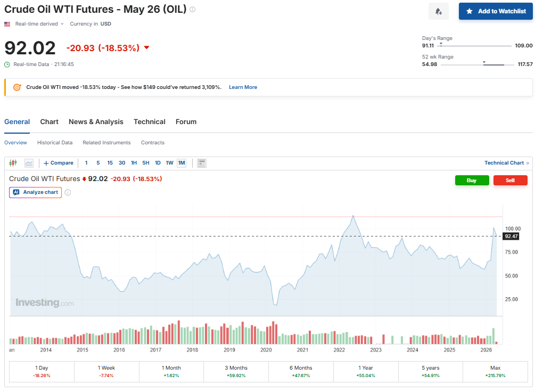The width and height of the screenshot is (543, 392).
Task: Switch to the Technical tab
Action: (150, 122)
